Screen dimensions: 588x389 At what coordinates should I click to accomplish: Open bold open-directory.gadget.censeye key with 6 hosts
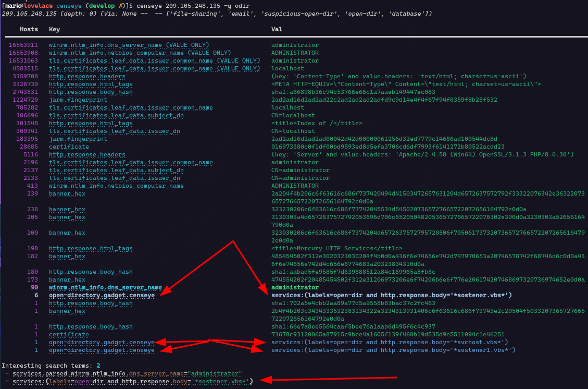coord(102,295)
